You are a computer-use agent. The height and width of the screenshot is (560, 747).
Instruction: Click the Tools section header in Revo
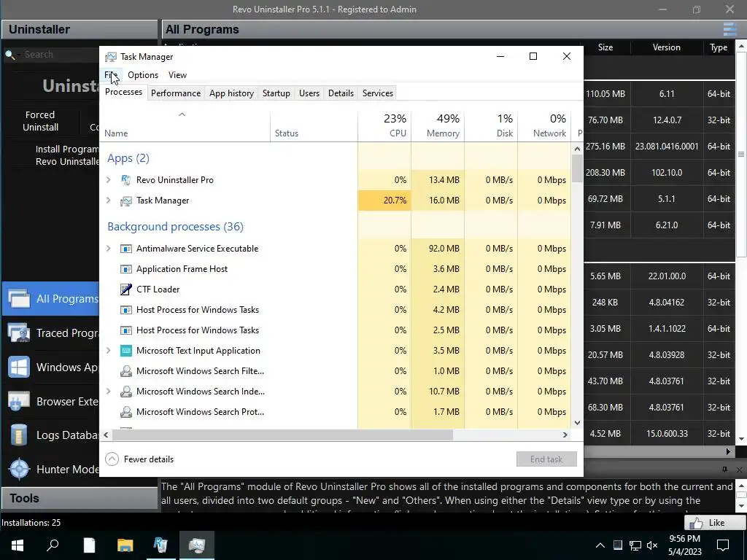point(80,499)
